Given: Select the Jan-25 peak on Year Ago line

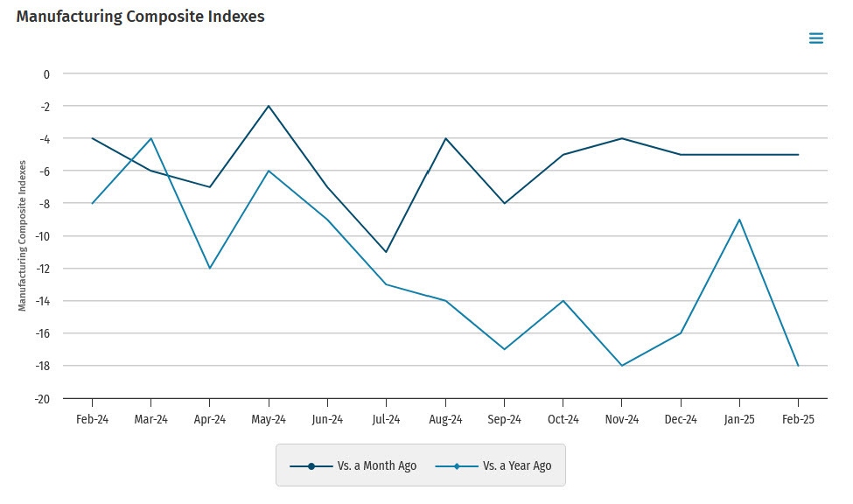Looking at the screenshot, I should [x=739, y=220].
